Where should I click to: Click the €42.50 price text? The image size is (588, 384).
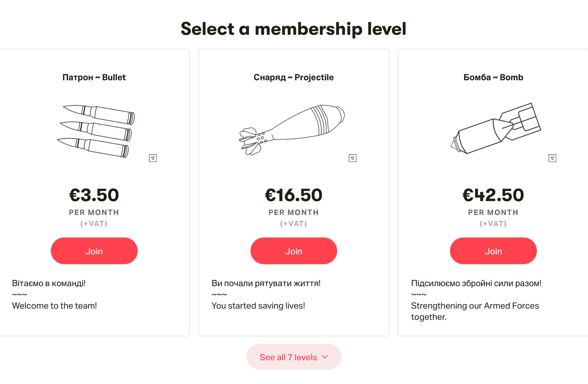click(493, 195)
